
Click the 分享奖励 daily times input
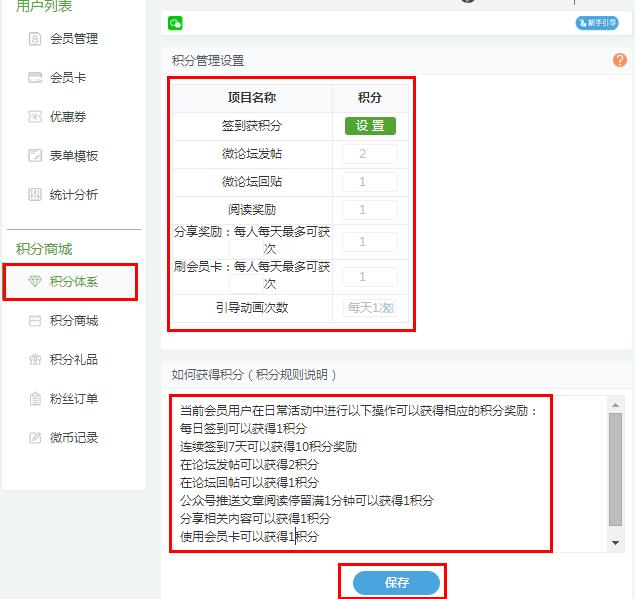(x=246, y=249)
